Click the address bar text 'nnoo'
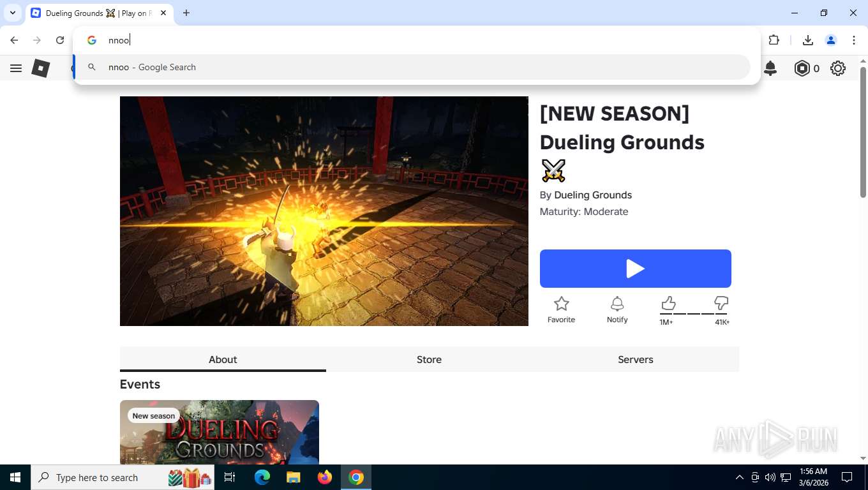Screen dimensions: 868x490 [119, 40]
